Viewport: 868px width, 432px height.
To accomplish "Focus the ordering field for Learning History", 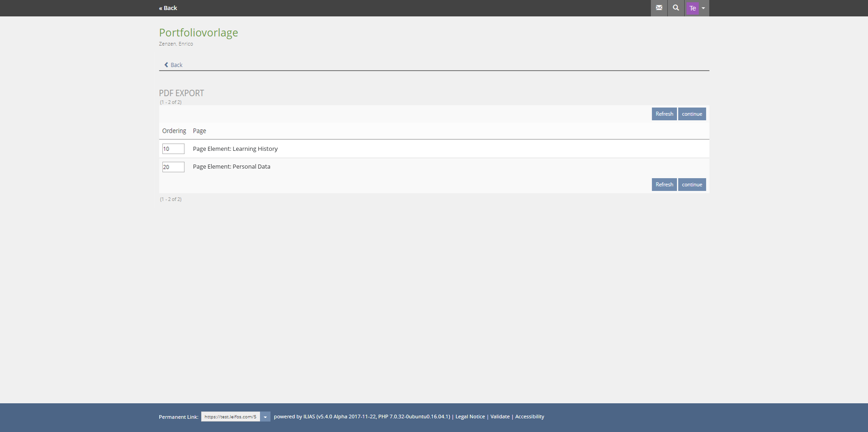I will coord(173,149).
